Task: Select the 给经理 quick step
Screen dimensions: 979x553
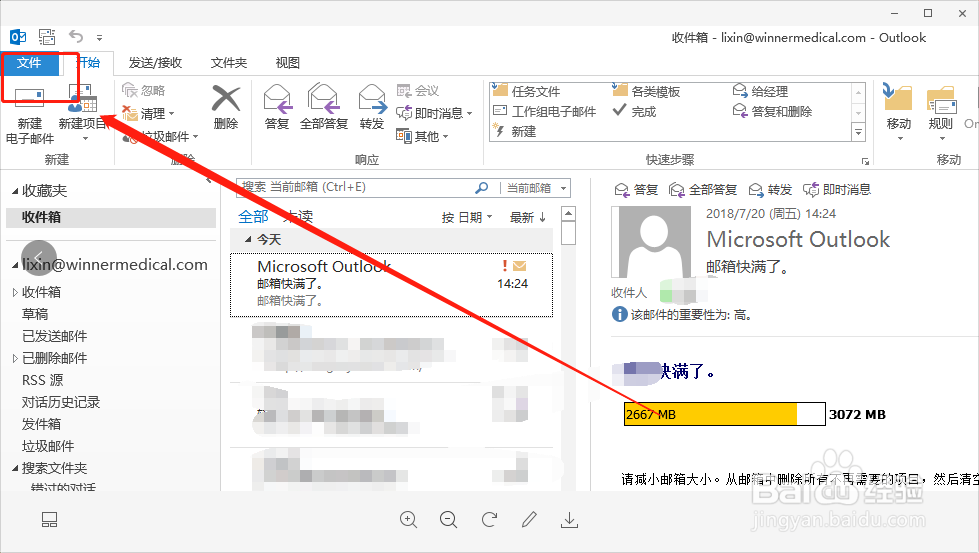Action: click(x=760, y=91)
